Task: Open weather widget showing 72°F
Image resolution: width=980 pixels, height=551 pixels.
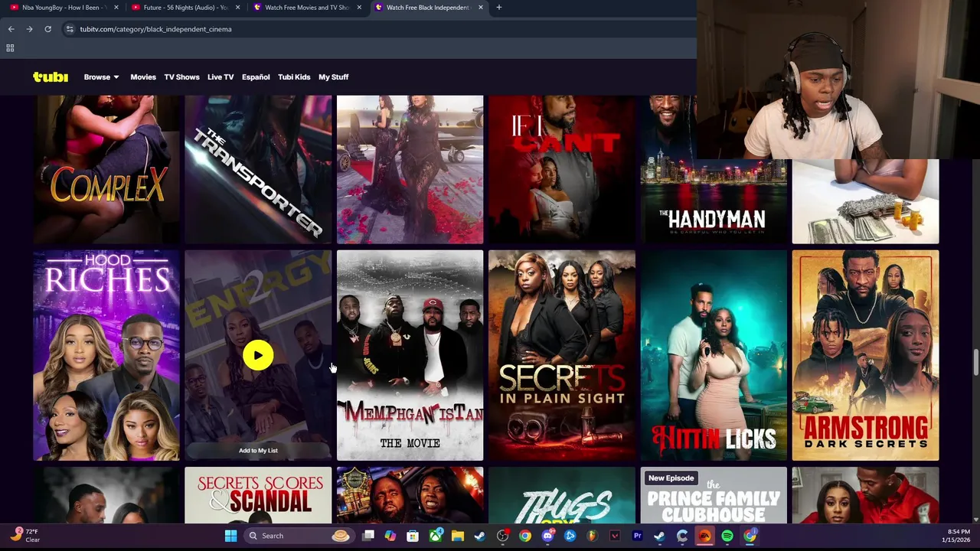Action: coord(25,536)
